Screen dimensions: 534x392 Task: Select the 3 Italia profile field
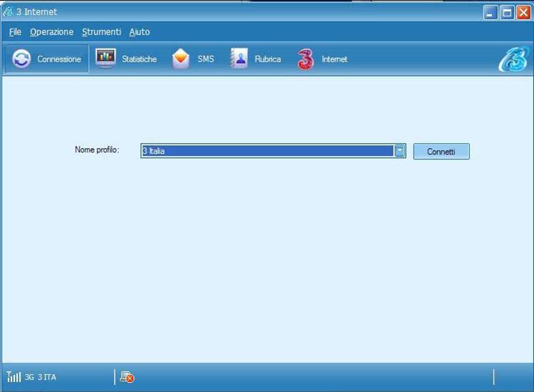(267, 151)
